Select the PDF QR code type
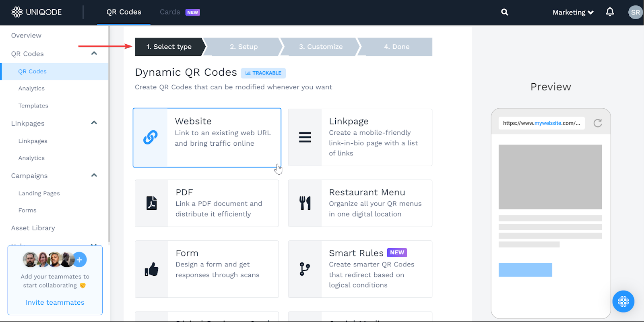The image size is (644, 322). 206,203
